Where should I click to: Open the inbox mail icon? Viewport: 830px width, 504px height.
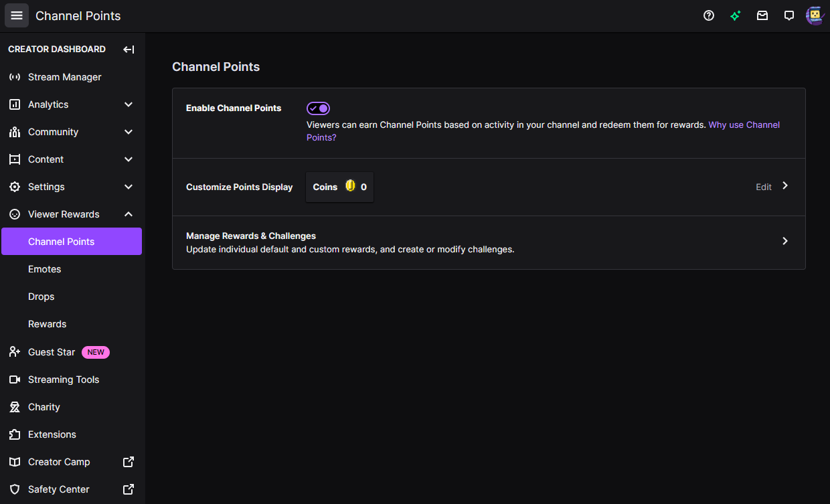[762, 15]
